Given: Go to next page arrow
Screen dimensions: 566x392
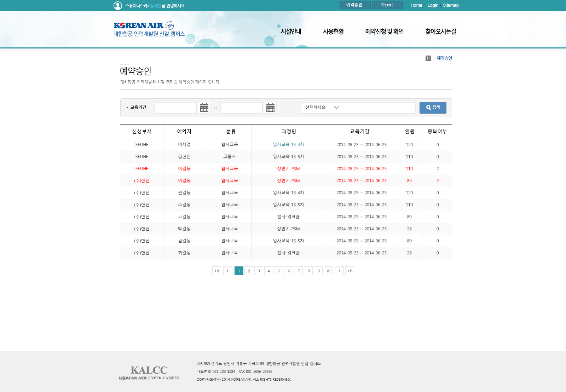Looking at the screenshot, I should 339,271.
